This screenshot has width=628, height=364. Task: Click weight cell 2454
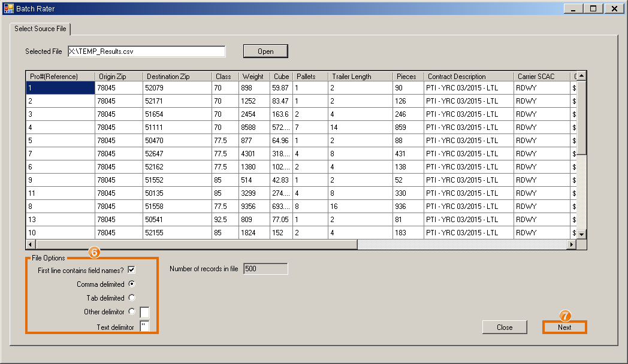coord(254,114)
